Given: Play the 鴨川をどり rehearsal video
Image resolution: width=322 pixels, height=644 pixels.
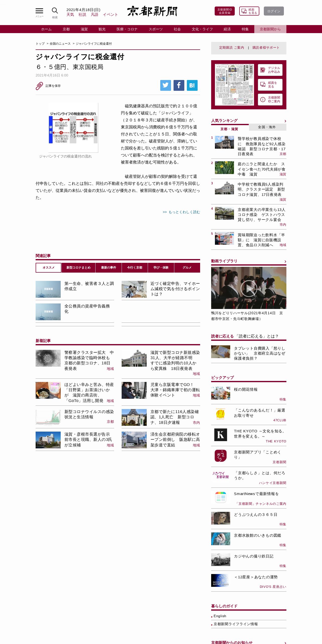Looking at the screenshot, I should (249, 288).
